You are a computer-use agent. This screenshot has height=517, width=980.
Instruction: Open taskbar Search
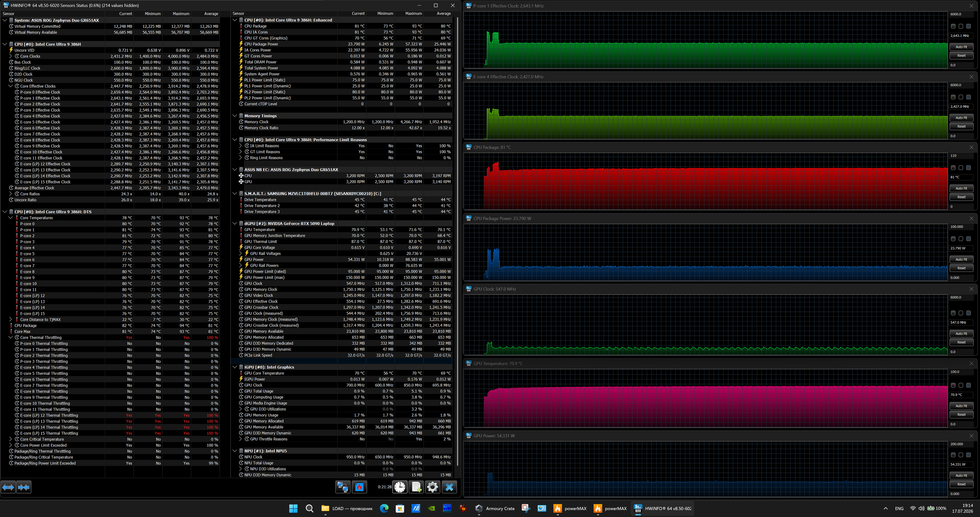click(309, 508)
